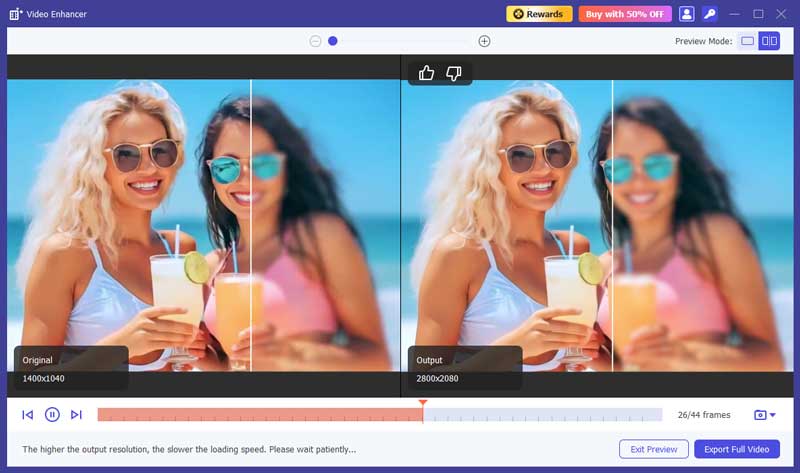This screenshot has width=800, height=473.
Task: Click the Output video preview image
Action: 597,225
